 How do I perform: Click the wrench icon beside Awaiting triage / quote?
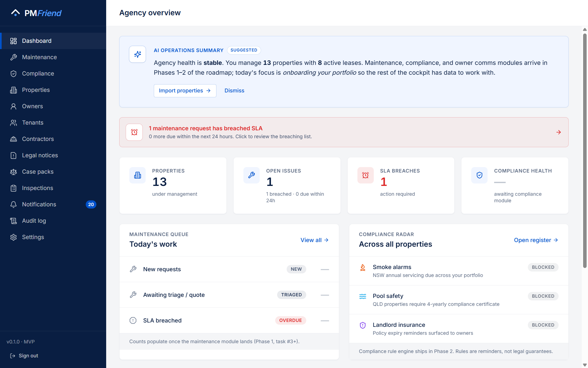(x=133, y=295)
